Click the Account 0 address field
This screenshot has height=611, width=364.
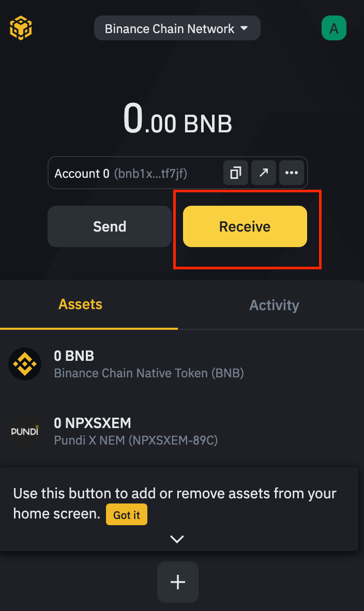pyautogui.click(x=178, y=173)
